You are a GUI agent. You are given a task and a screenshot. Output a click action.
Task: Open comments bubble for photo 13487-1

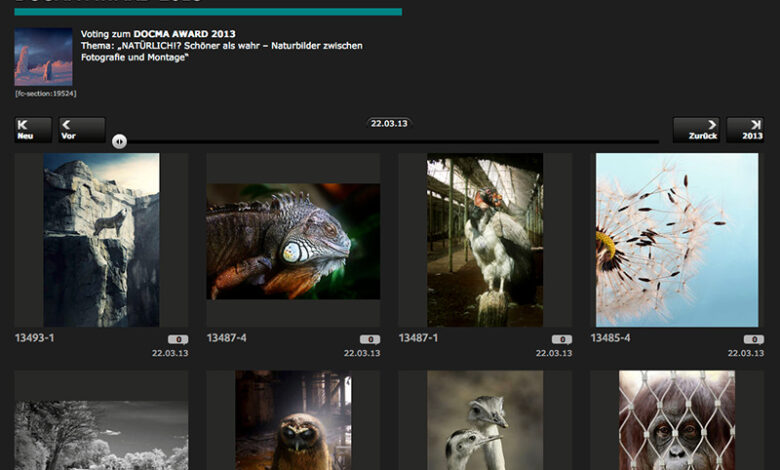(562, 340)
